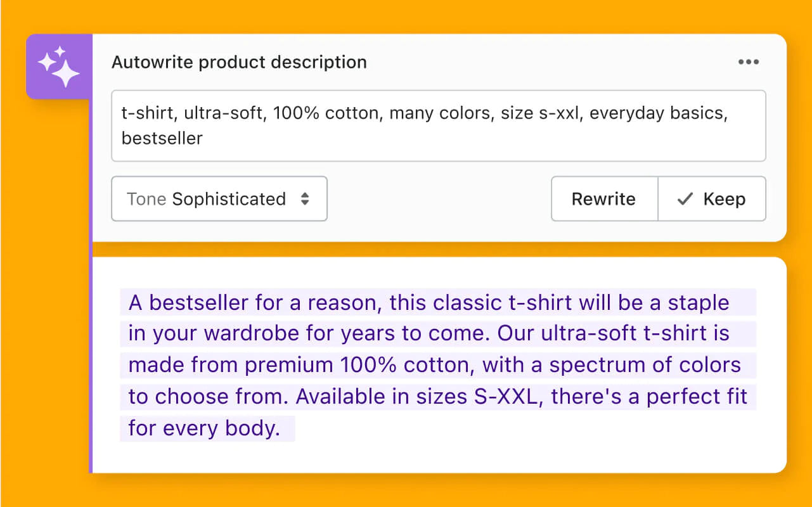Screen dimensions: 812x507
Task: Click the gray "Tone" label
Action: click(x=146, y=199)
